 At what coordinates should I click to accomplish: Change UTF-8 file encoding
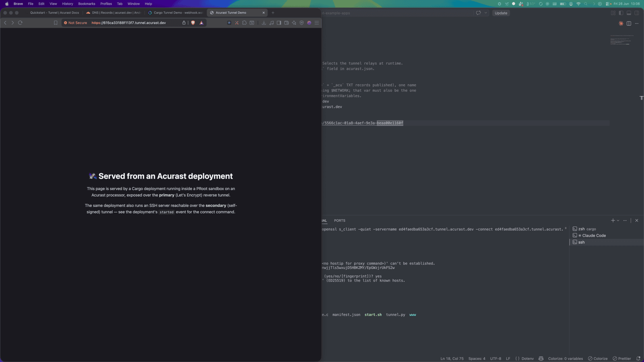click(495, 358)
